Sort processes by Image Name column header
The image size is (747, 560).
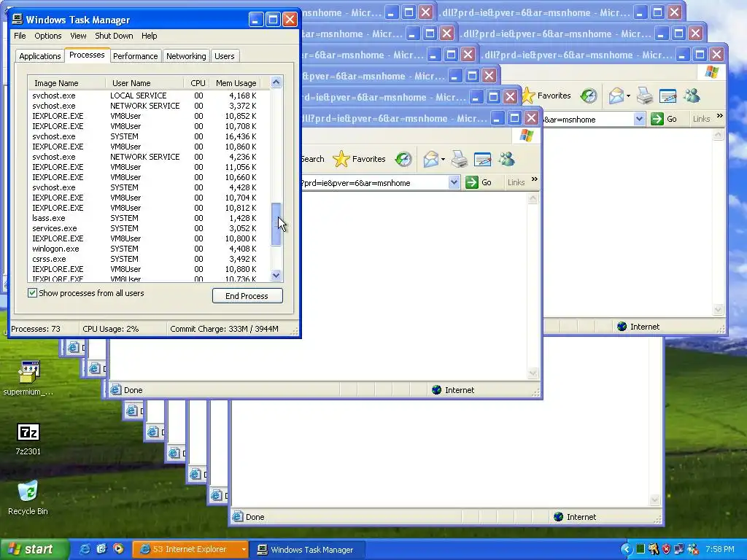pos(66,83)
